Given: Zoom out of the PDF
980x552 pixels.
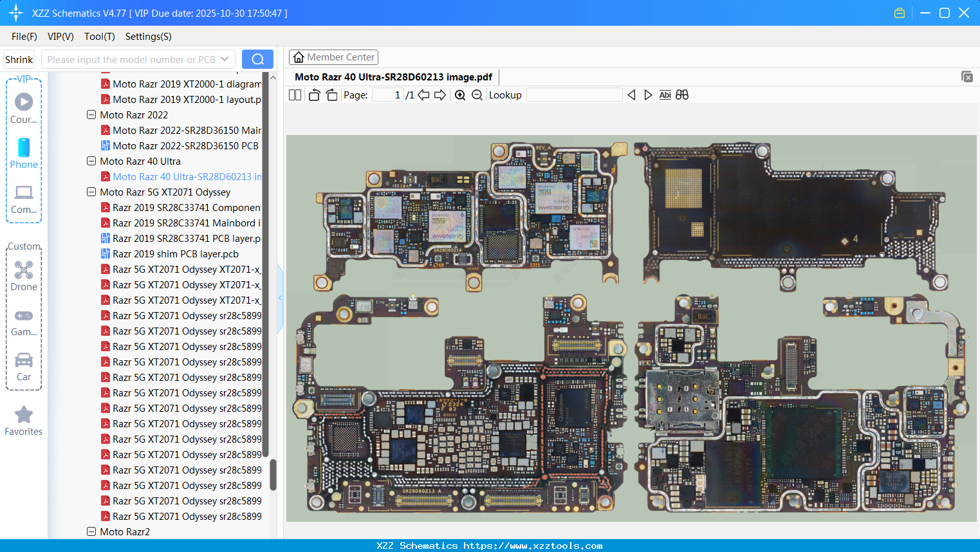Looking at the screenshot, I should click(477, 95).
